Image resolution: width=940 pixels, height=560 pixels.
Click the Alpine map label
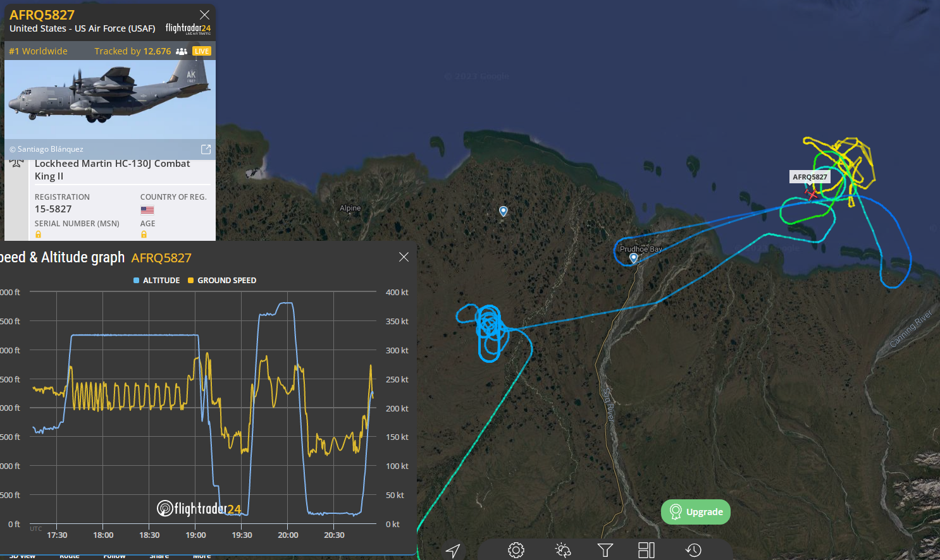(x=350, y=208)
